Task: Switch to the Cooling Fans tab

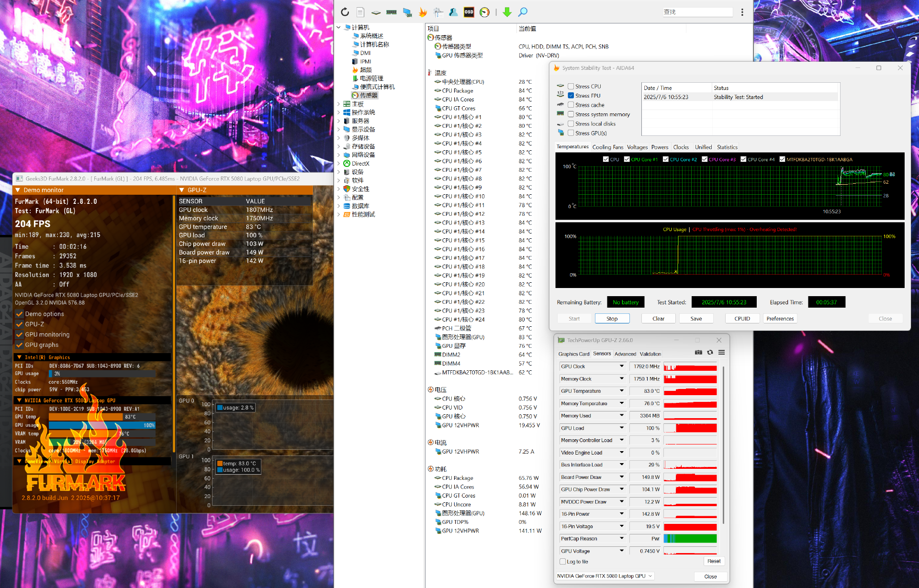Action: click(607, 147)
